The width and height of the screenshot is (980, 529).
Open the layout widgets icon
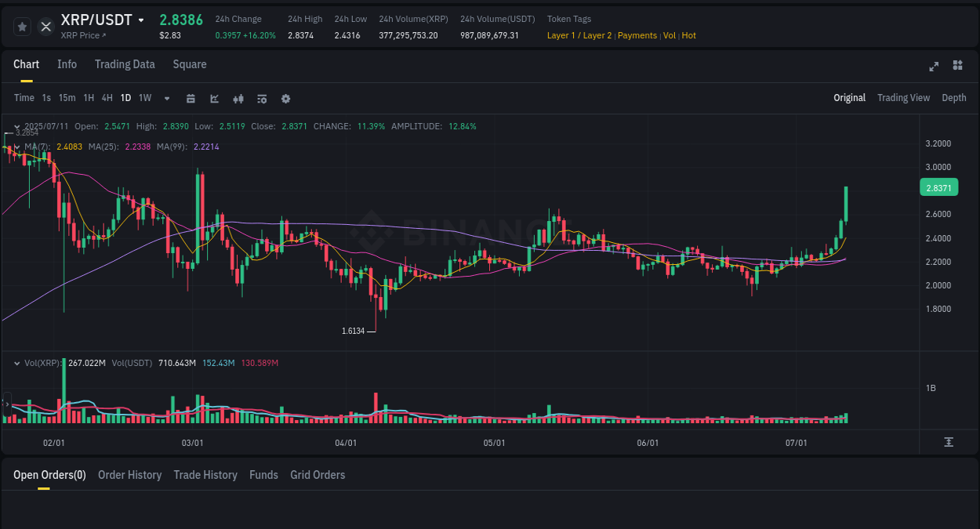[958, 67]
